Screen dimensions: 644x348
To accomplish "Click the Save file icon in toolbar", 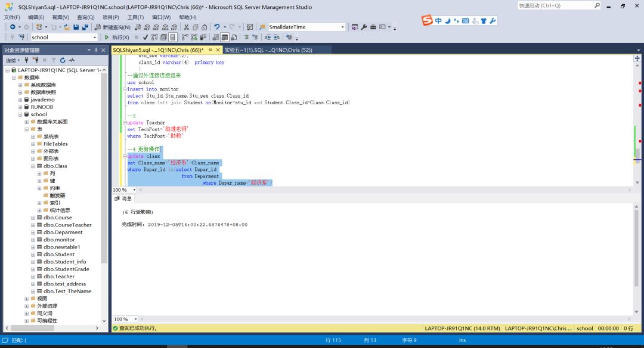I will tap(76, 27).
